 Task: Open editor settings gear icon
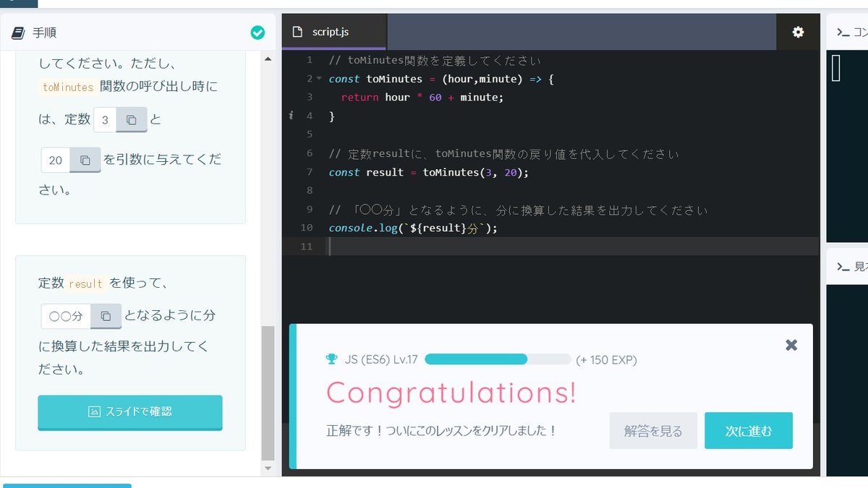pyautogui.click(x=798, y=32)
